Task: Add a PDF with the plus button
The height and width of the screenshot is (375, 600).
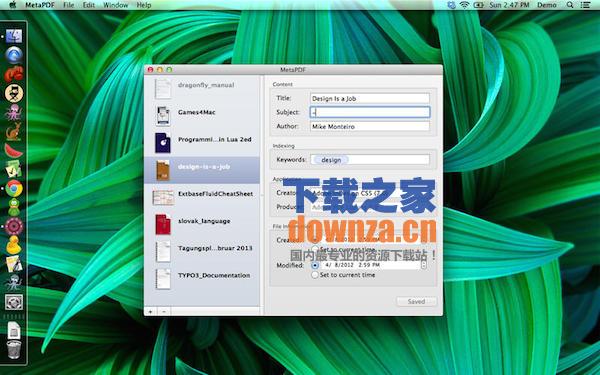Action: point(150,311)
